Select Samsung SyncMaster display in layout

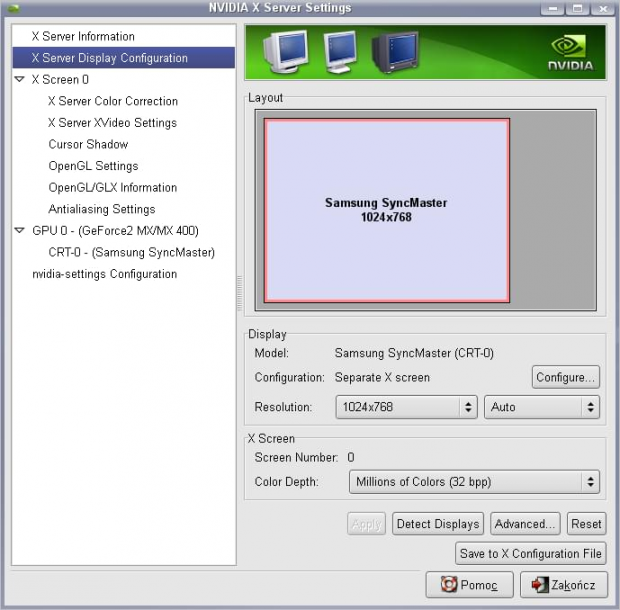(x=387, y=210)
